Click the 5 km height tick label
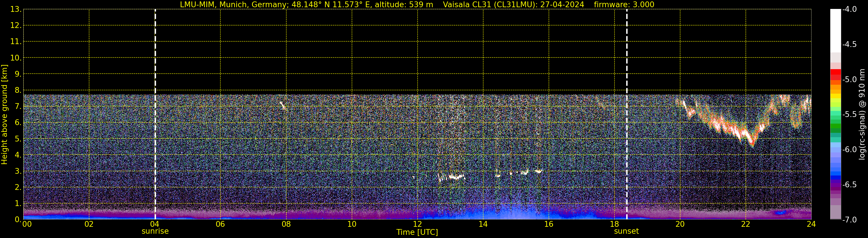The image size is (868, 238). click(x=18, y=139)
